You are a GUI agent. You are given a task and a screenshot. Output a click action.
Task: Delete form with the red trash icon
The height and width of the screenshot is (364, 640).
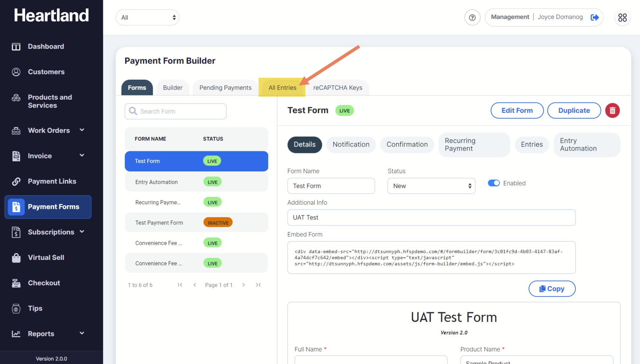pos(612,111)
